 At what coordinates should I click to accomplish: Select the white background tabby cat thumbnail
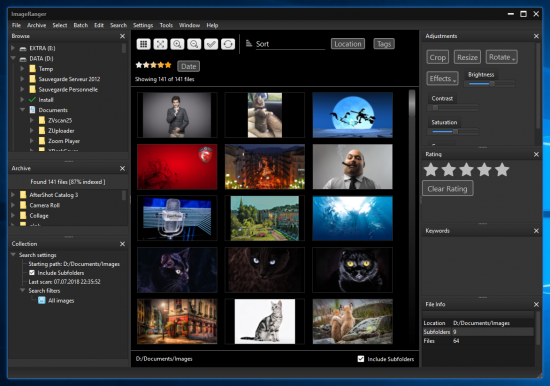265,321
